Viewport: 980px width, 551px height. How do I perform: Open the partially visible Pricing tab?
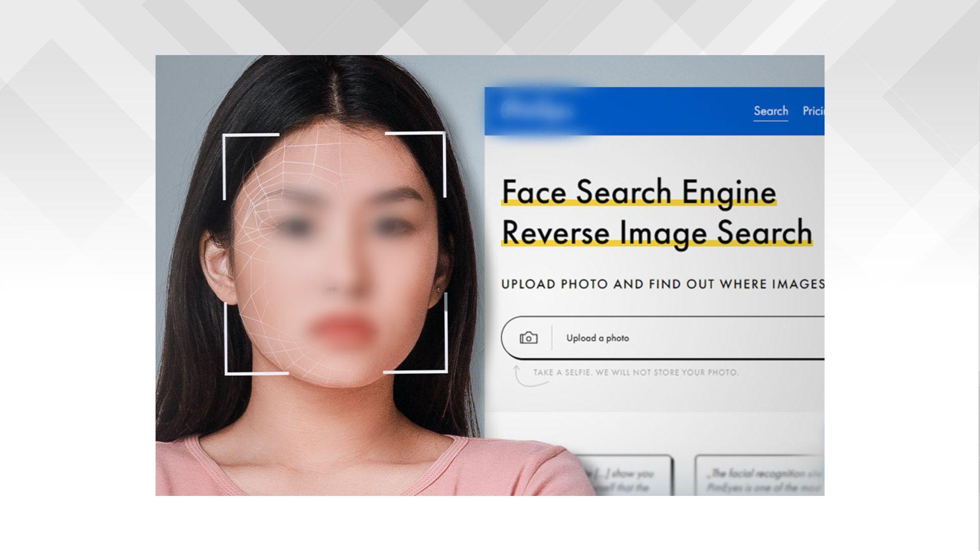point(813,111)
